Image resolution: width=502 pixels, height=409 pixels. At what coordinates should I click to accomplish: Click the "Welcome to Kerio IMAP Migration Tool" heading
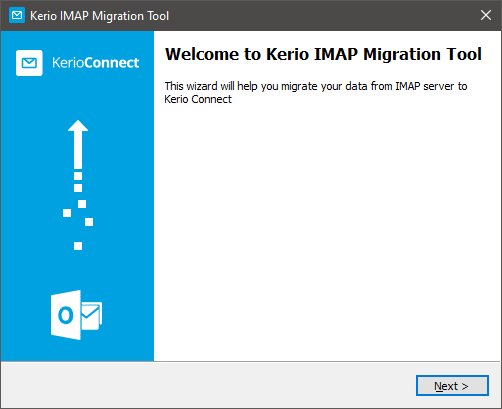pos(323,54)
